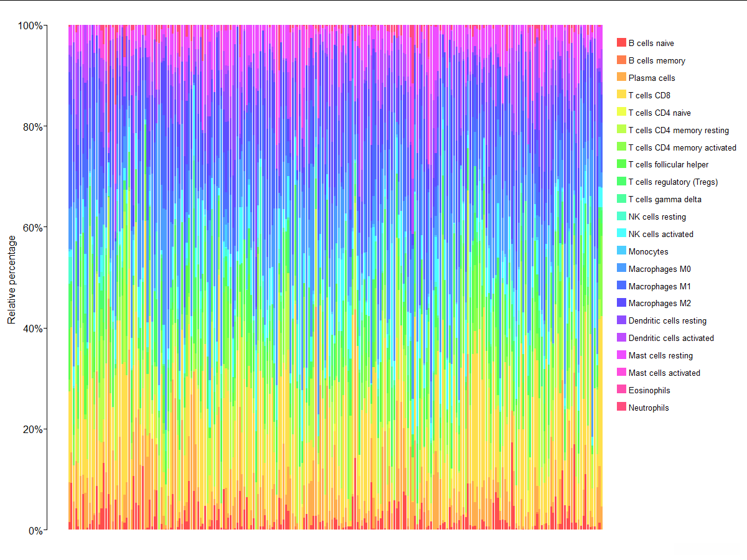Click the T cells follicular helper swatch

(x=621, y=164)
